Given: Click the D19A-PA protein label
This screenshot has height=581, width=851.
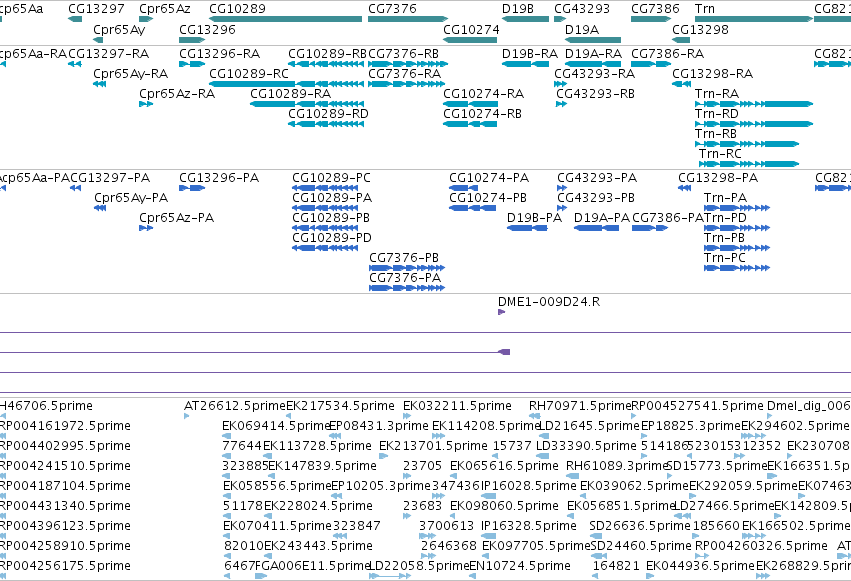Looking at the screenshot, I should (x=602, y=218).
